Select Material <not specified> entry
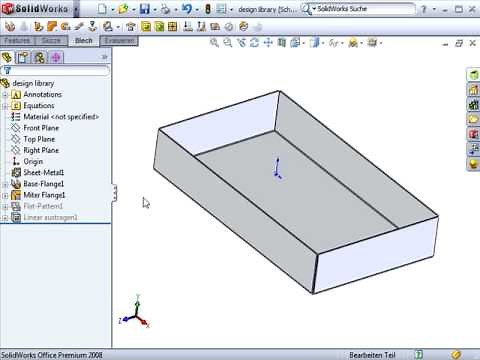 [61, 117]
